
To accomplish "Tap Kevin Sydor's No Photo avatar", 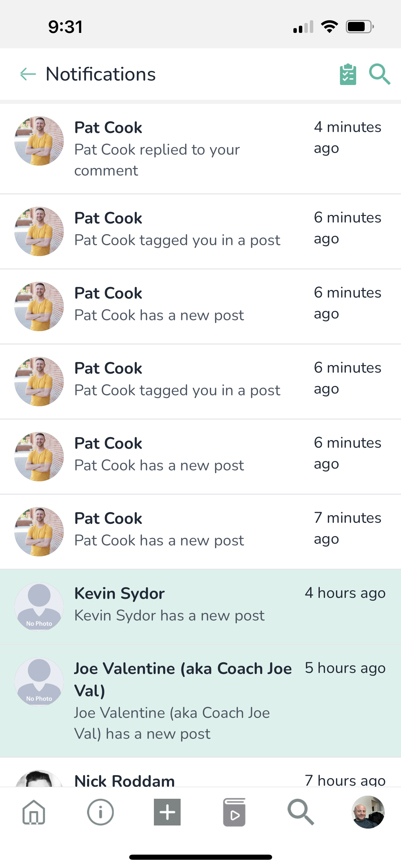I will tap(39, 606).
